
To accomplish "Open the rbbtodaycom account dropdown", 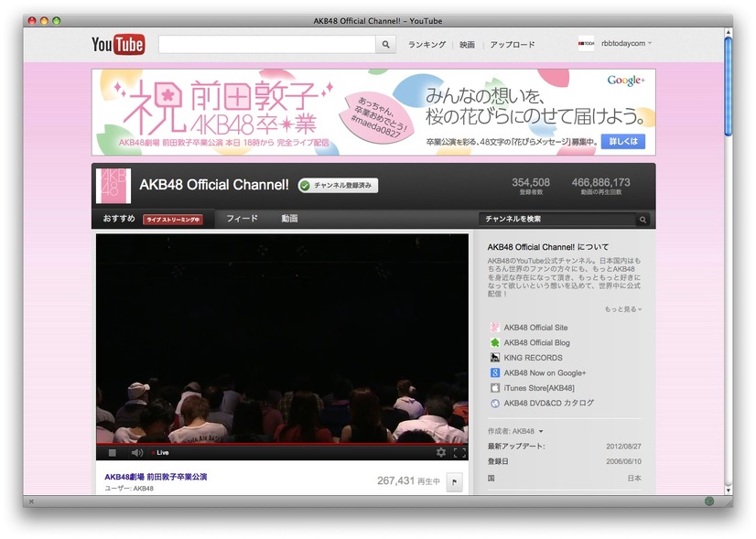I will (x=627, y=43).
